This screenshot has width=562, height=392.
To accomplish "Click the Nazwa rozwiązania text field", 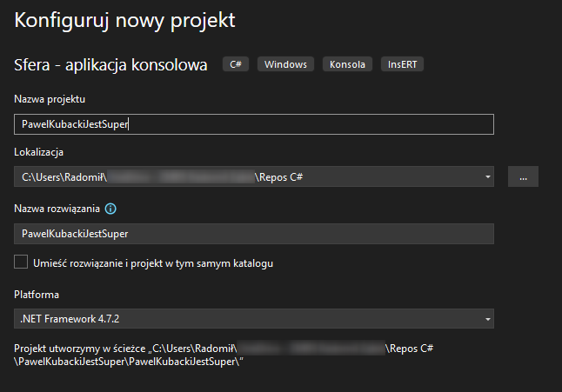I will coord(254,234).
